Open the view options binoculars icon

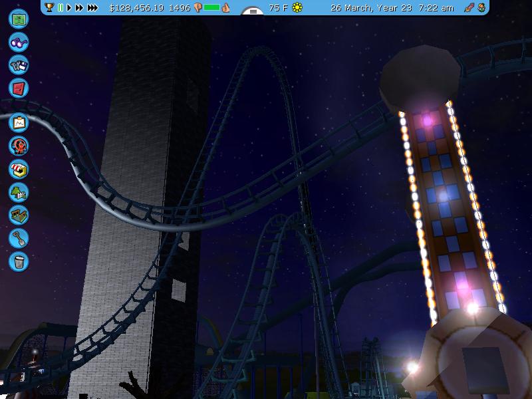[x=19, y=42]
